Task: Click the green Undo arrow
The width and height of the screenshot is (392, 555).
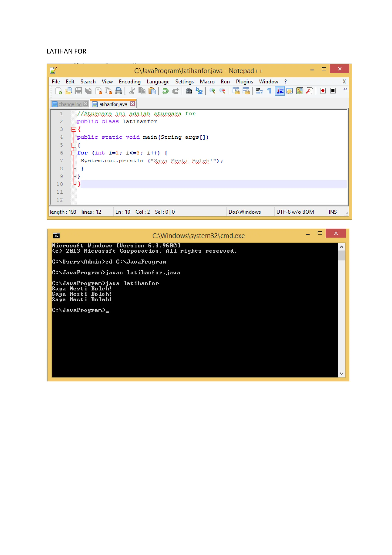Action: tap(165, 91)
